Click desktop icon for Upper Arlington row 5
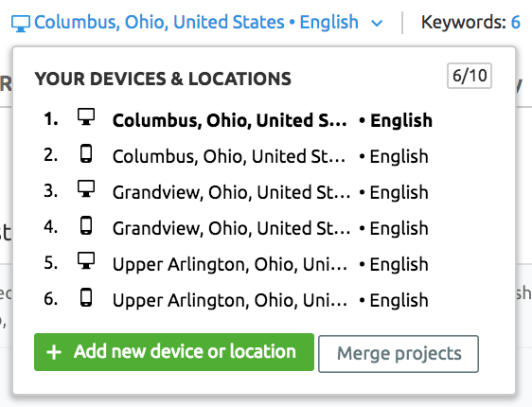Screen dimensions: 532x407 click(x=86, y=261)
